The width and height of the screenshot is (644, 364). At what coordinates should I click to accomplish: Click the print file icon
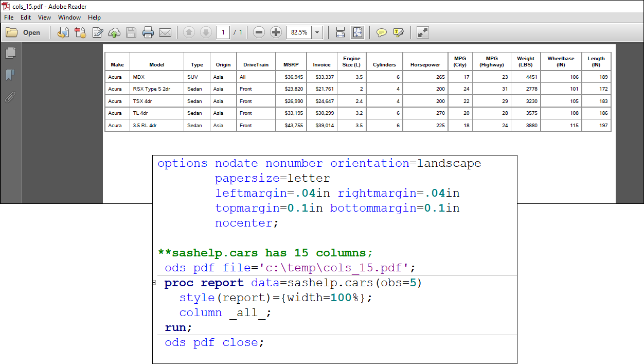148,32
